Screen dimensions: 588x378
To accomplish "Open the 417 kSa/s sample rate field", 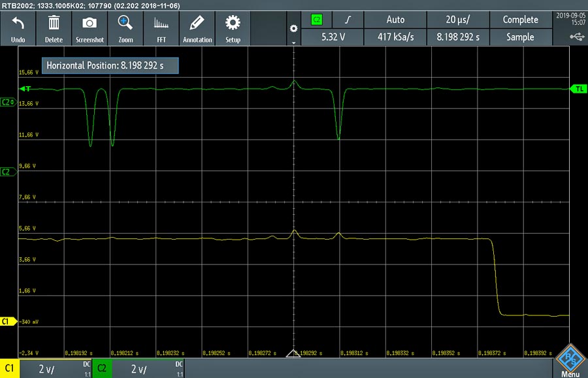I will pyautogui.click(x=395, y=37).
